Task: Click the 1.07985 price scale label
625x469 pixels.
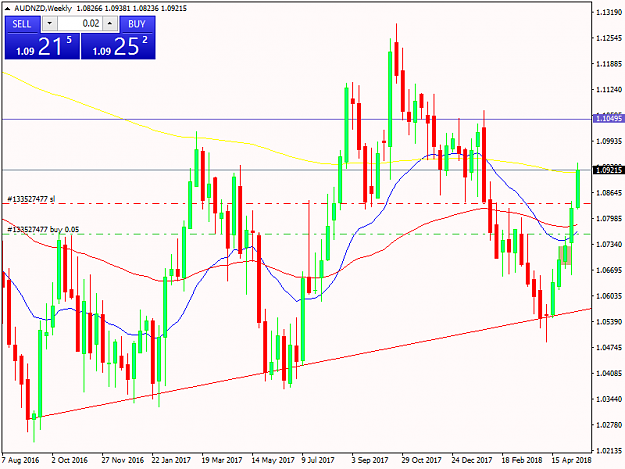Action: (609, 218)
